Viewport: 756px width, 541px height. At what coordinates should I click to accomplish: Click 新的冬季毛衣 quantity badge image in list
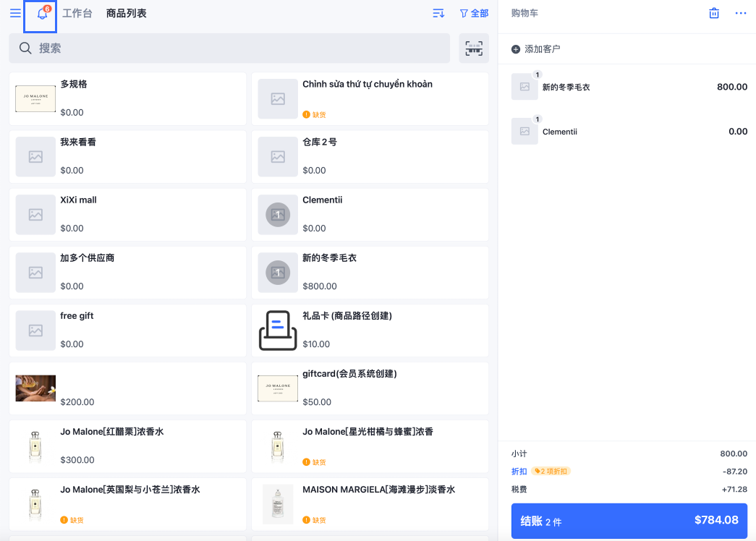(278, 273)
